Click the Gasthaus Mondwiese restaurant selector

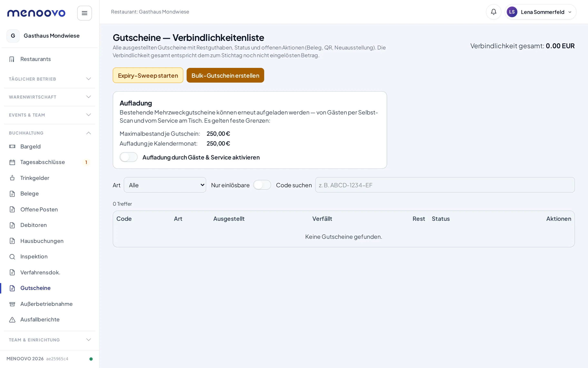tap(50, 36)
